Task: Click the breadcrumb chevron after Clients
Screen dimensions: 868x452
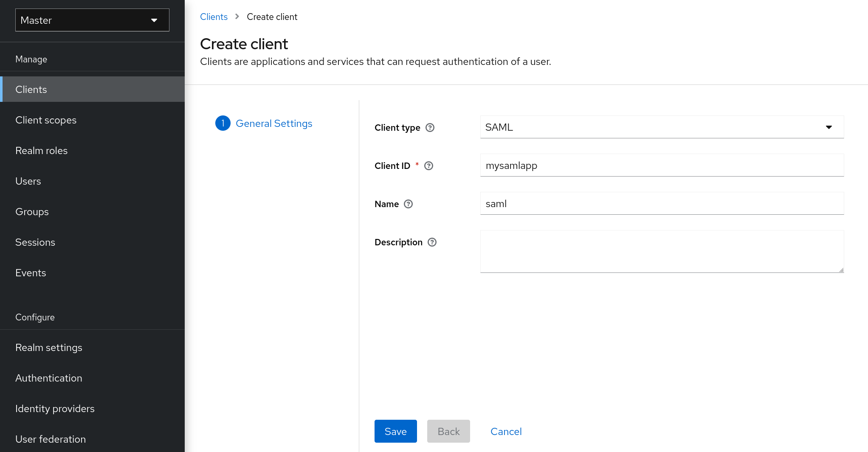Action: pos(237,17)
